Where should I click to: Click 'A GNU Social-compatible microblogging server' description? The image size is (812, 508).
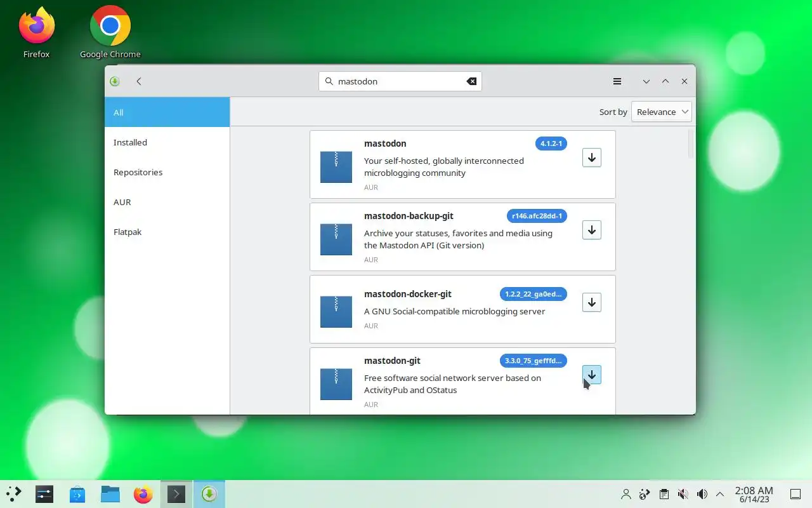click(x=454, y=311)
